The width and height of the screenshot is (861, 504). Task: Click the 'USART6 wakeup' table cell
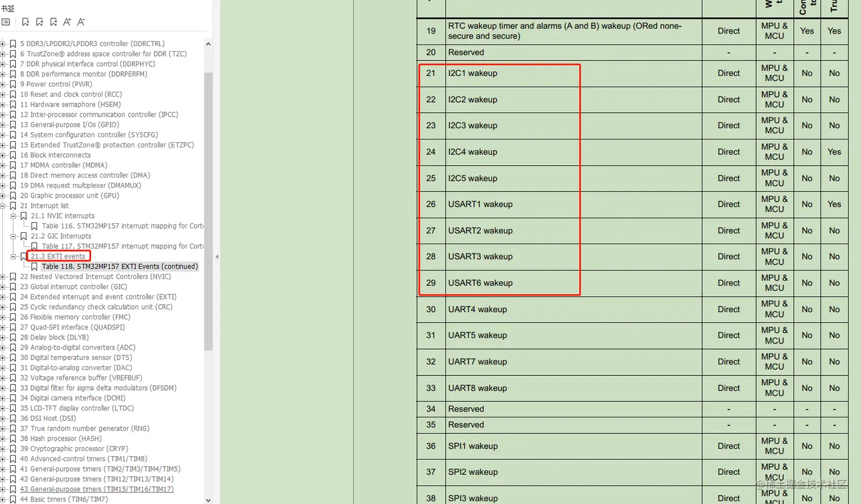pyautogui.click(x=573, y=283)
